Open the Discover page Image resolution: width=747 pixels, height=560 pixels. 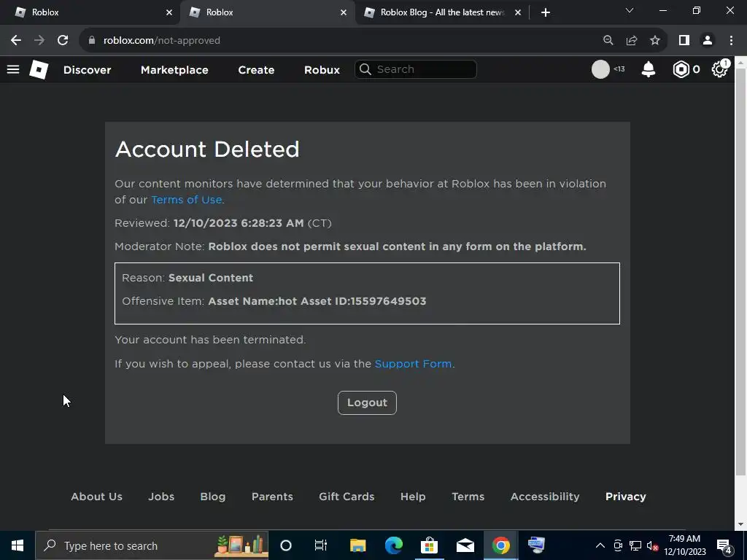tap(88, 70)
